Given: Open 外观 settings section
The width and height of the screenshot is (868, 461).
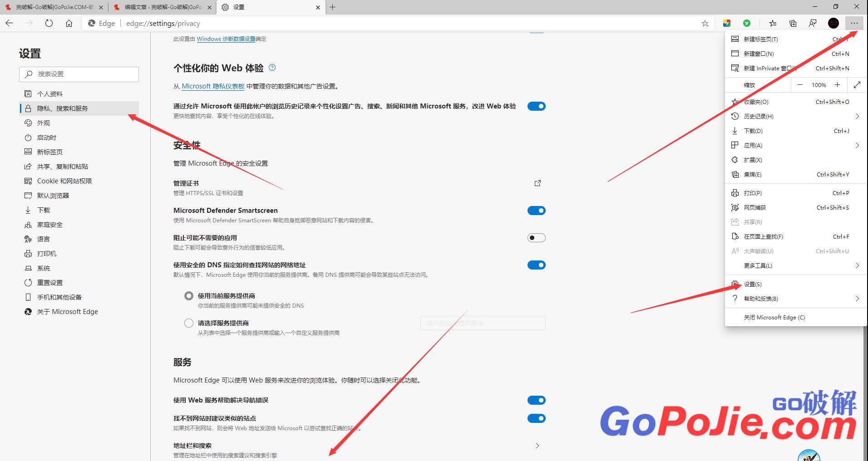Looking at the screenshot, I should pyautogui.click(x=79, y=123).
